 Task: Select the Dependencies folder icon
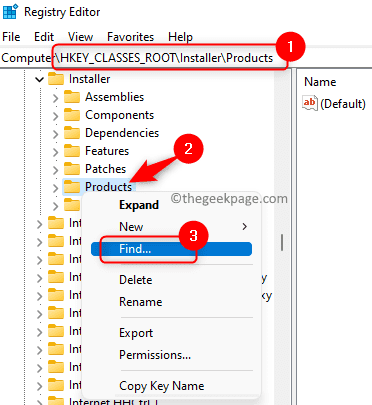coord(72,133)
